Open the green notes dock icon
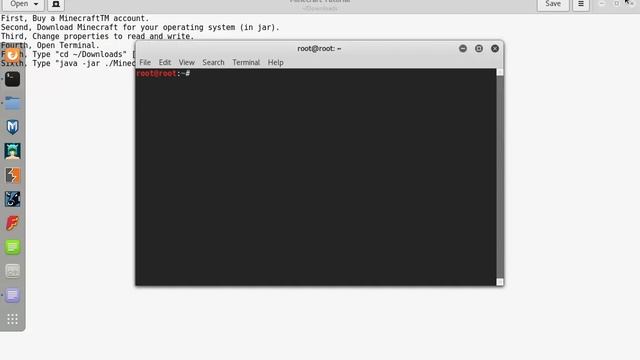 point(12,247)
